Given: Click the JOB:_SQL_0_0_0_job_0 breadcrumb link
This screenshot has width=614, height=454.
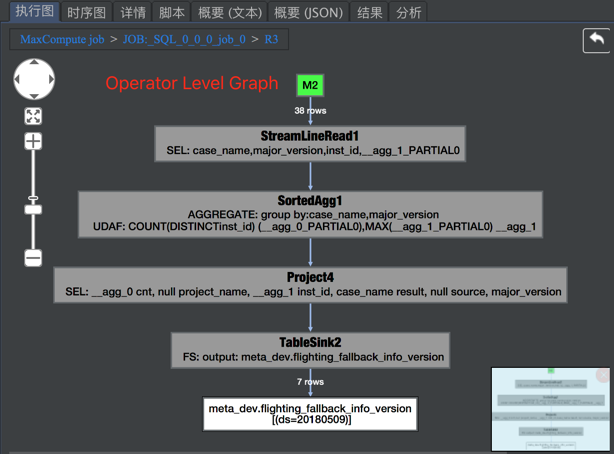Looking at the screenshot, I should [184, 39].
